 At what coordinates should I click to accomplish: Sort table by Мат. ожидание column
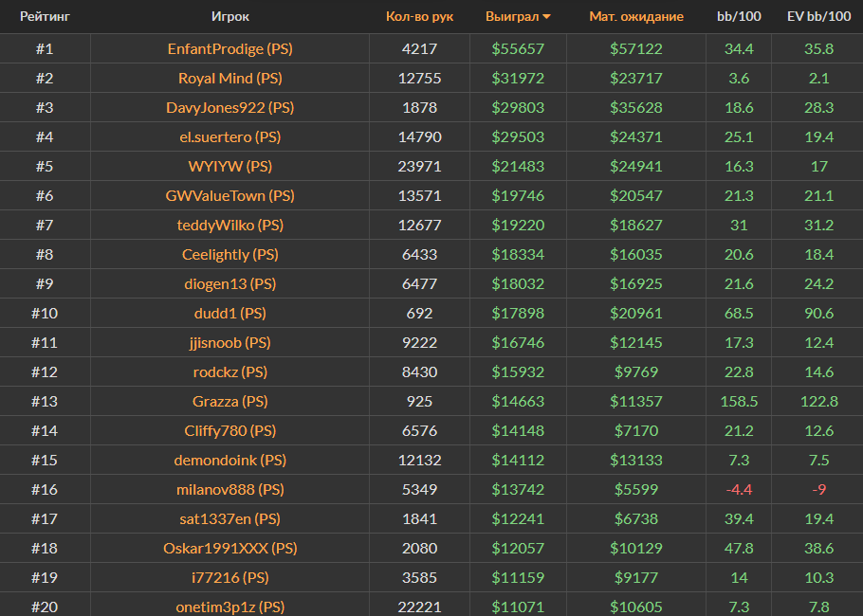pos(635,17)
